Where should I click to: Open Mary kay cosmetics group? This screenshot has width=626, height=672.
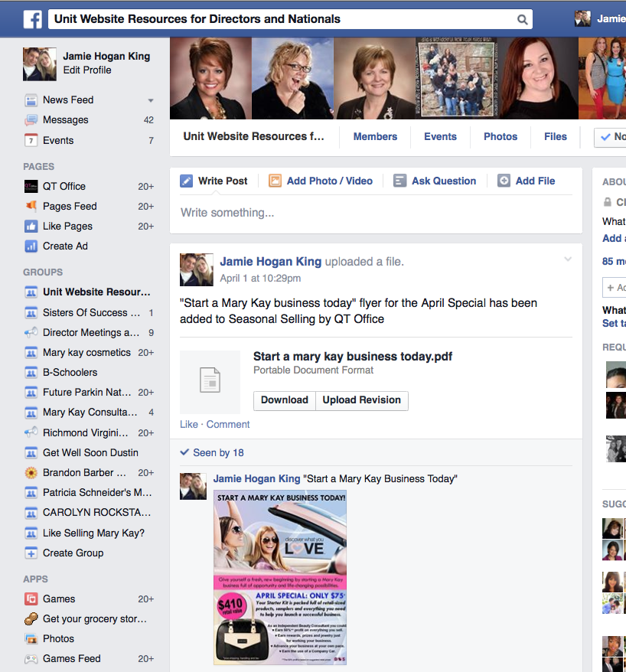pyautogui.click(x=86, y=353)
